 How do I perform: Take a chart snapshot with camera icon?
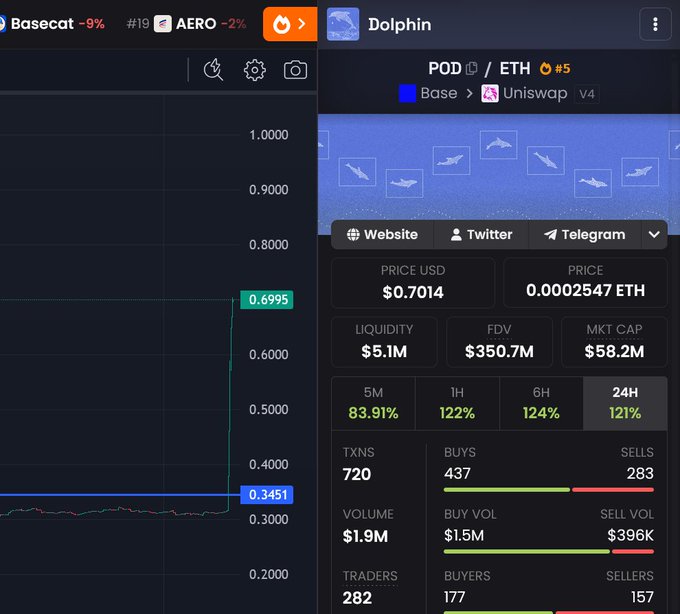click(295, 70)
